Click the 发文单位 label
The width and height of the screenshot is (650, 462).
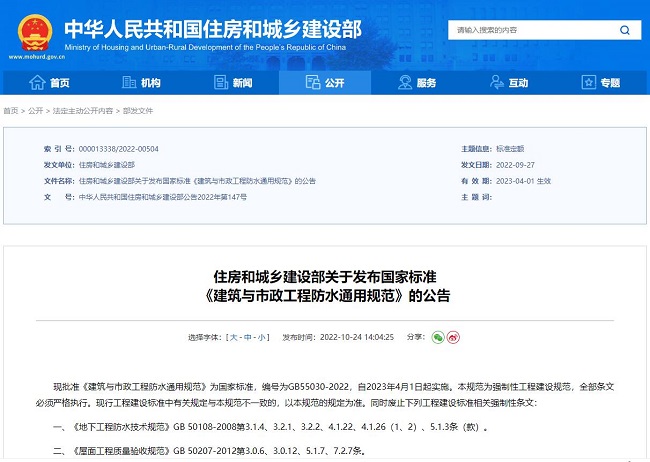click(59, 165)
